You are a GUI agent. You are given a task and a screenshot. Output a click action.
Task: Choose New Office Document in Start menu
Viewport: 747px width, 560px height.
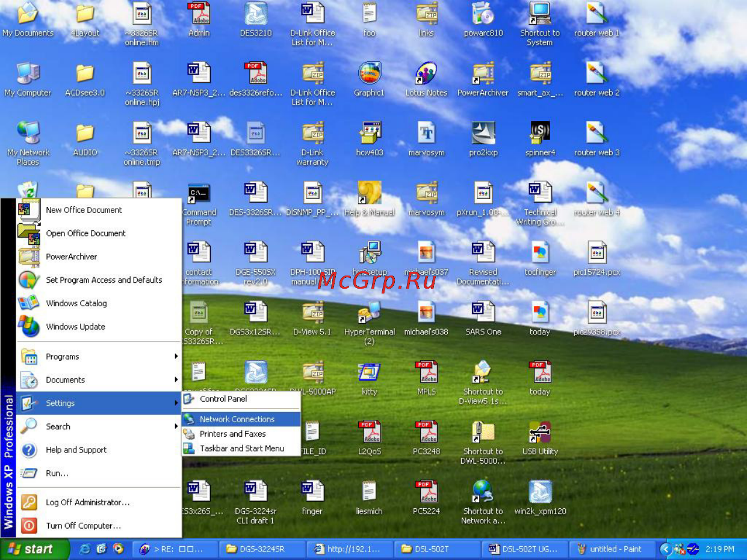tap(99, 210)
